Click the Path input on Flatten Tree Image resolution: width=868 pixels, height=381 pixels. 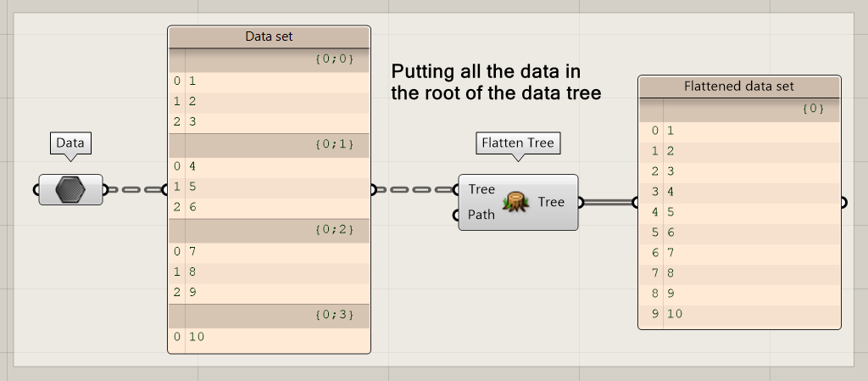click(481, 215)
